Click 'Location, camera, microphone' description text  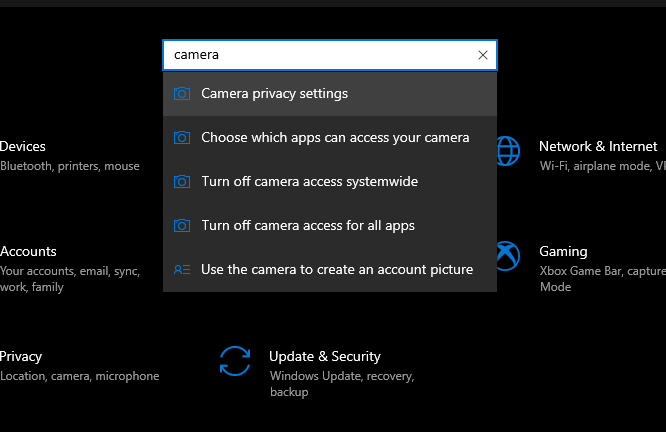point(79,376)
